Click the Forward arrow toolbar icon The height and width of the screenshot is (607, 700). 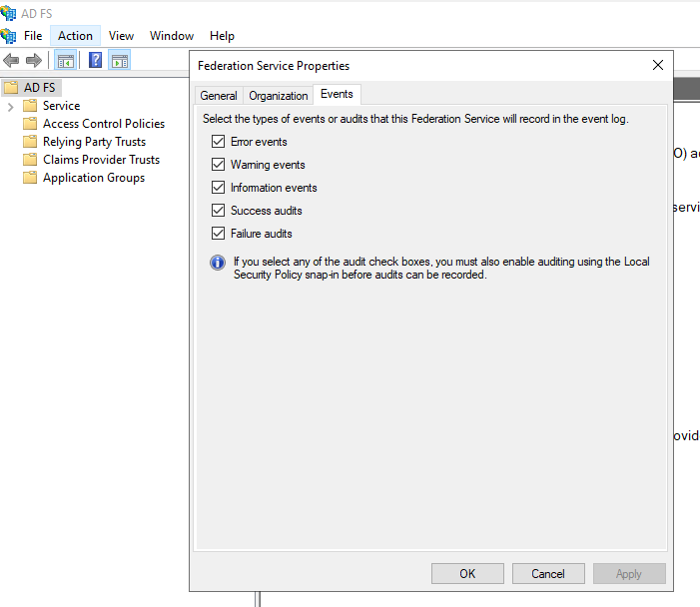(34, 60)
